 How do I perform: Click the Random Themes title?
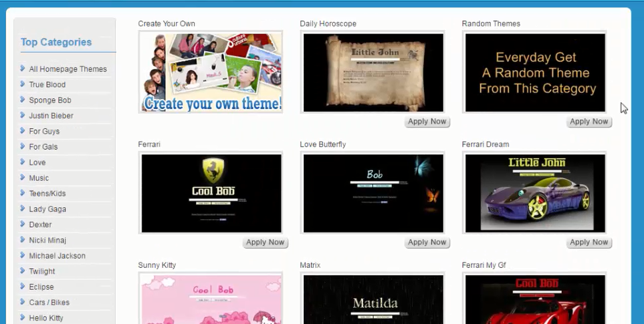click(491, 24)
